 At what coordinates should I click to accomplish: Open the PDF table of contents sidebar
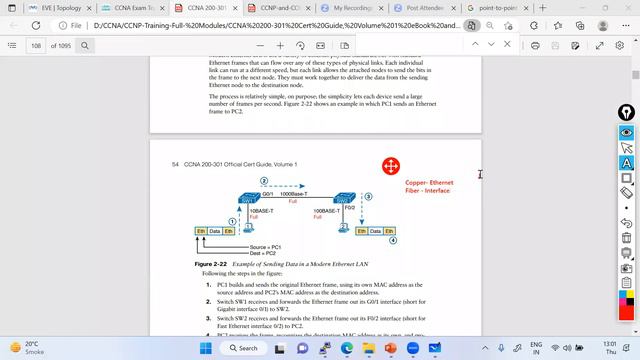coord(12,46)
